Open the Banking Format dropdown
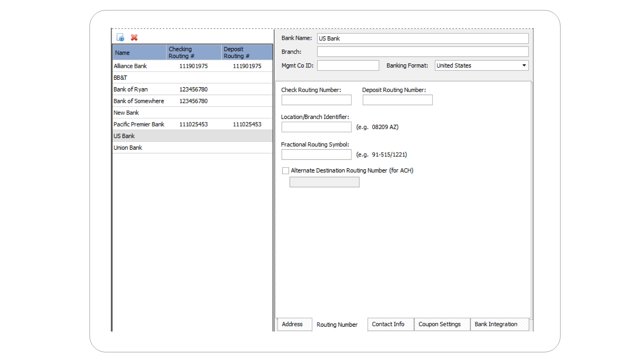 click(x=524, y=65)
